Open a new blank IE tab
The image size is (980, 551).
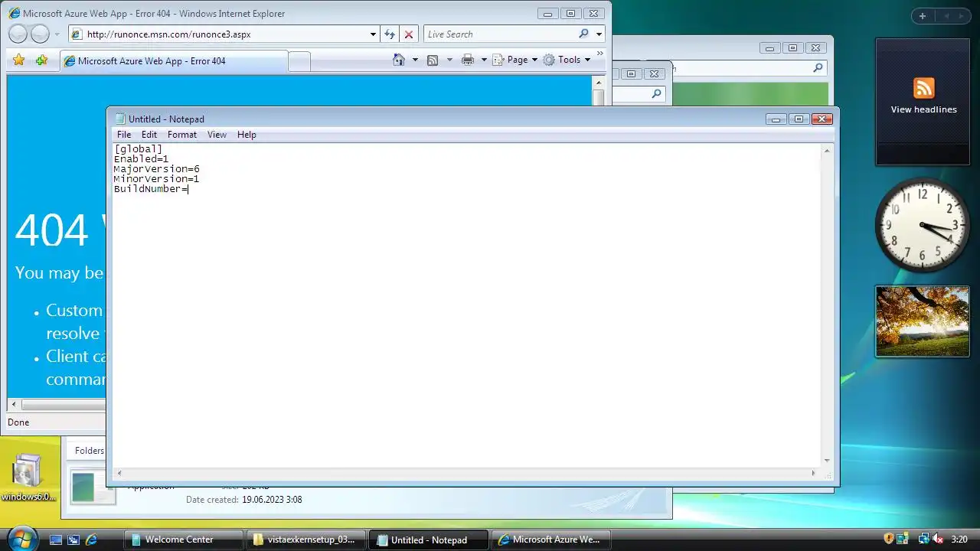(299, 61)
